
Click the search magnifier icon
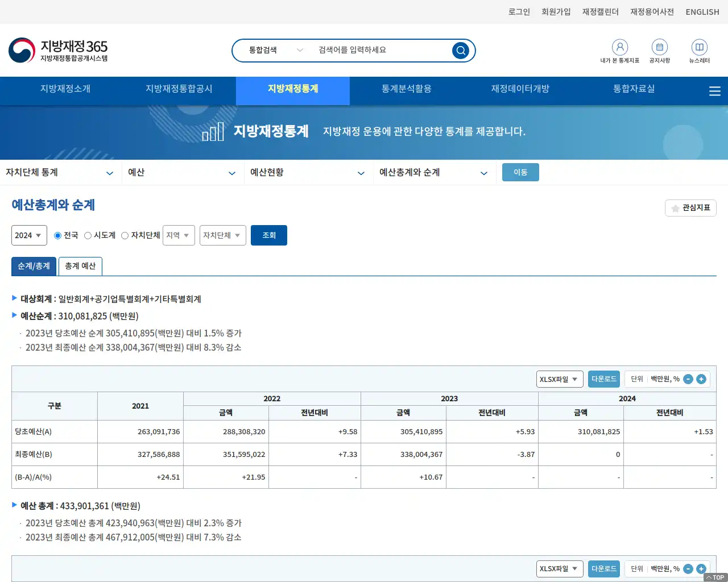[x=461, y=51]
